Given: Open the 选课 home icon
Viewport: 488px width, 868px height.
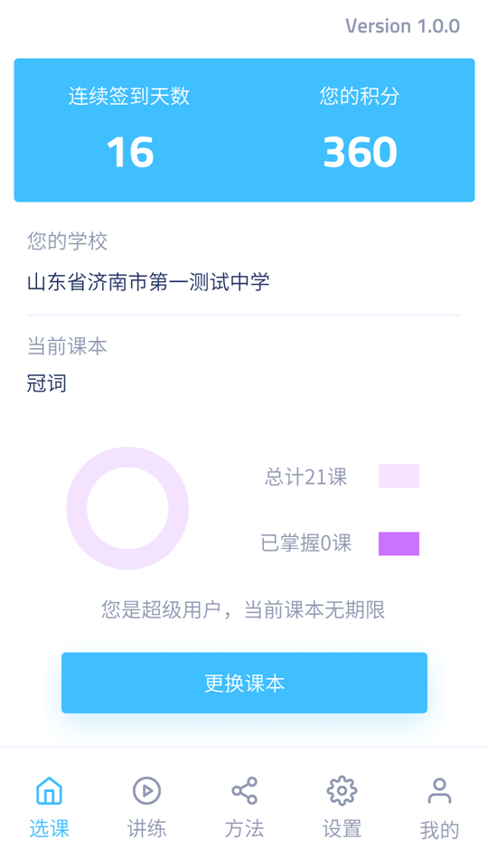Looking at the screenshot, I should coord(49,790).
